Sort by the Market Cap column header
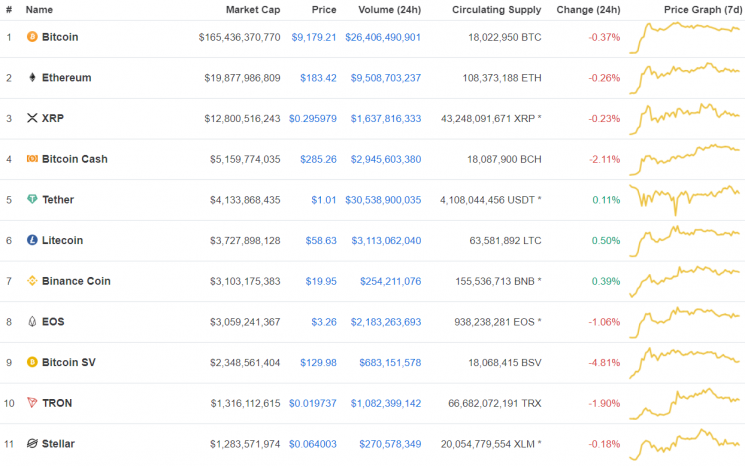The image size is (745, 466). 253,10
